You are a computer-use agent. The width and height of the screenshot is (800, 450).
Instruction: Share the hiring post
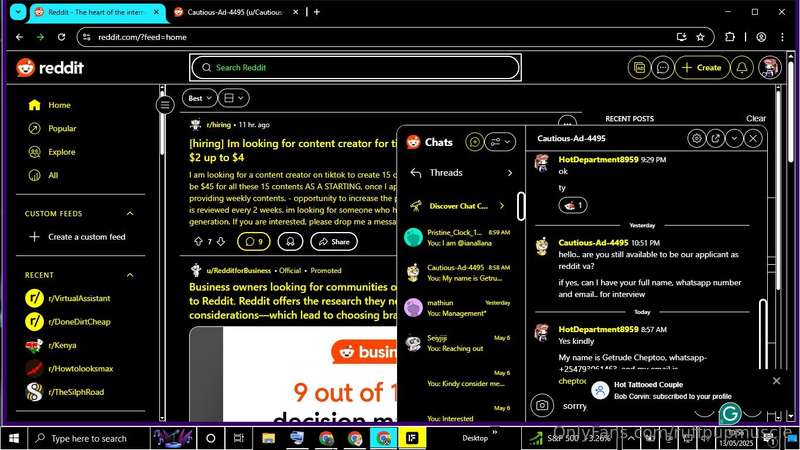(x=334, y=241)
